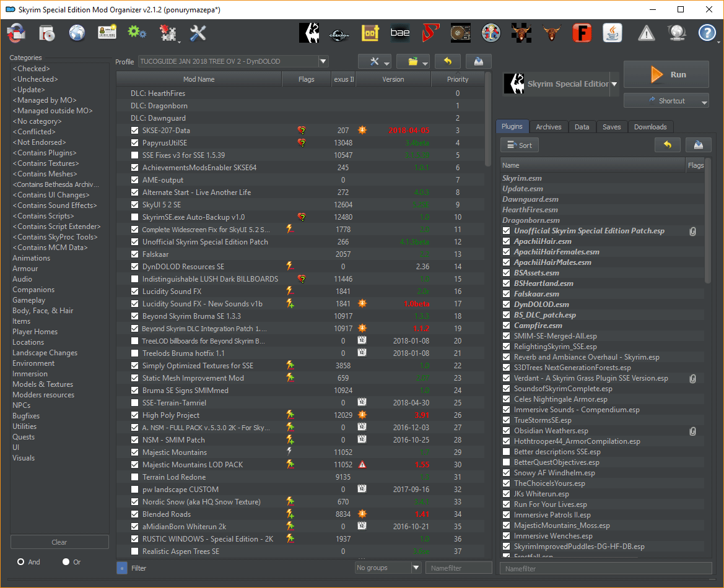
Task: Switch to the Downloads tab
Action: click(x=650, y=126)
